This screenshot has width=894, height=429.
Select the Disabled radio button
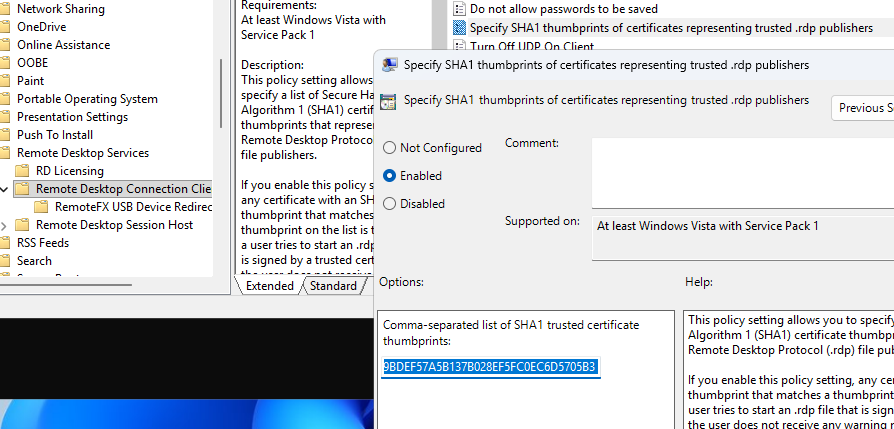tap(390, 204)
